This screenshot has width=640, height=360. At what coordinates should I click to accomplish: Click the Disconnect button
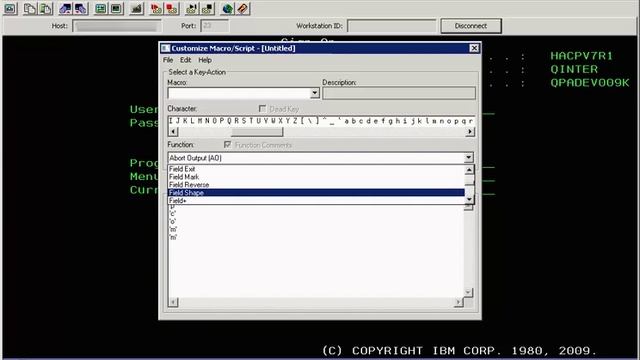[471, 26]
